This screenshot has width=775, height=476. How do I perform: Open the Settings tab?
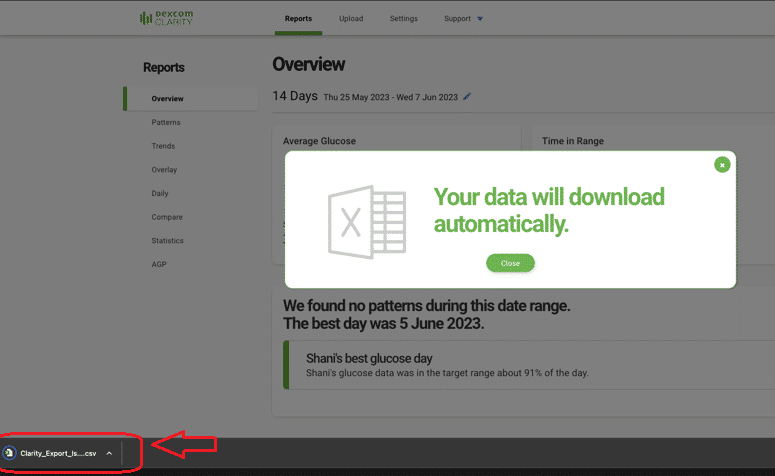[404, 18]
